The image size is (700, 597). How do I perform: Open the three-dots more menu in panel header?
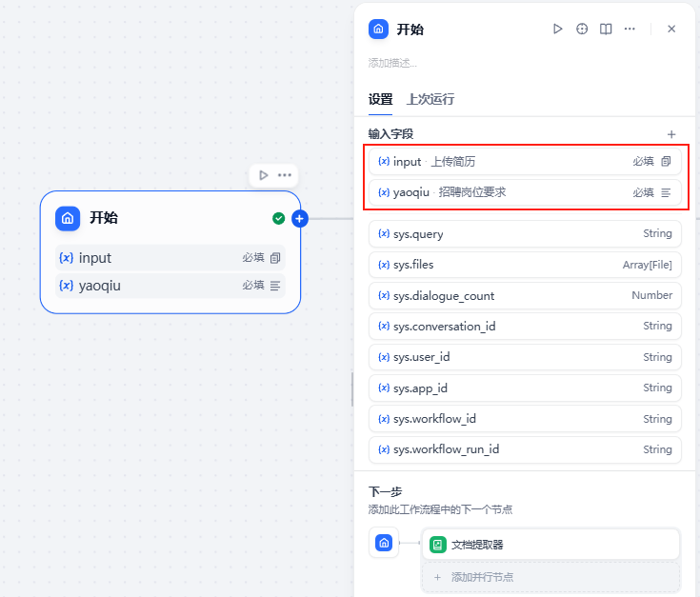[x=630, y=30]
